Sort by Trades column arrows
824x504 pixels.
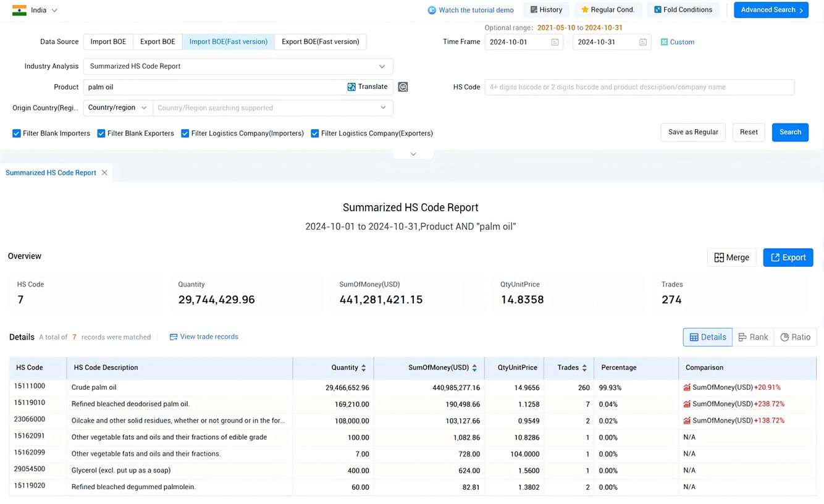(584, 367)
